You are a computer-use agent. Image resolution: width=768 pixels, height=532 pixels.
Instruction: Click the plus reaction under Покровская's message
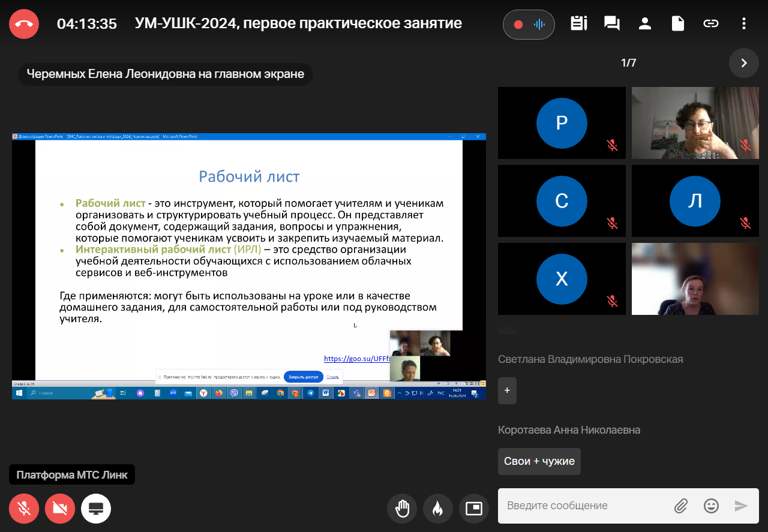(507, 390)
